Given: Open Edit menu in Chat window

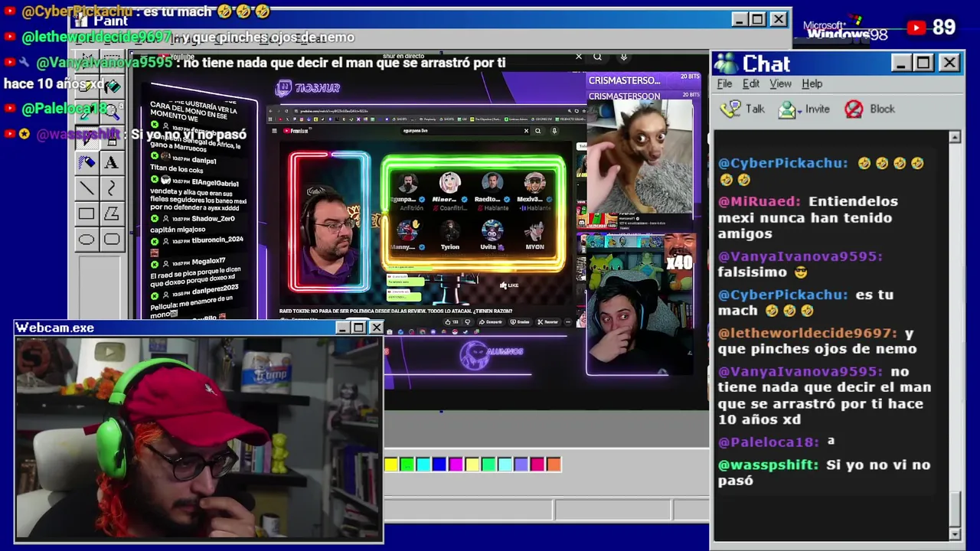Looking at the screenshot, I should coord(751,83).
